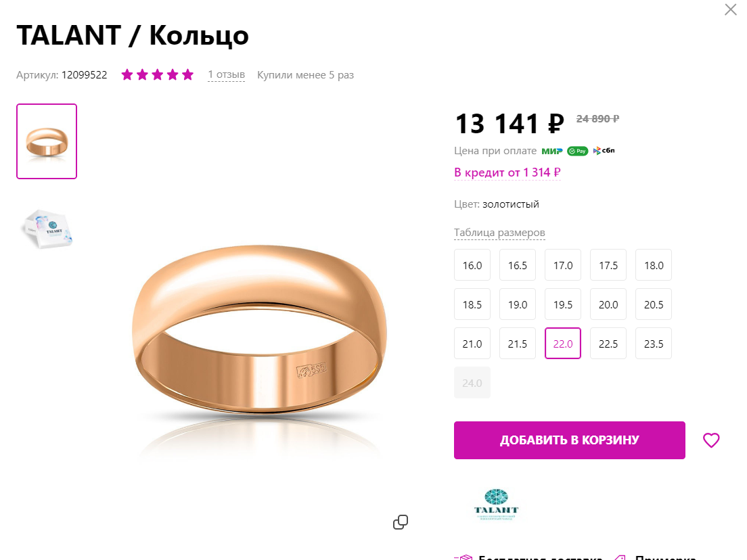Screen dimensions: 747x560
Task: Select the ring photo thumbnail
Action: coord(46,141)
